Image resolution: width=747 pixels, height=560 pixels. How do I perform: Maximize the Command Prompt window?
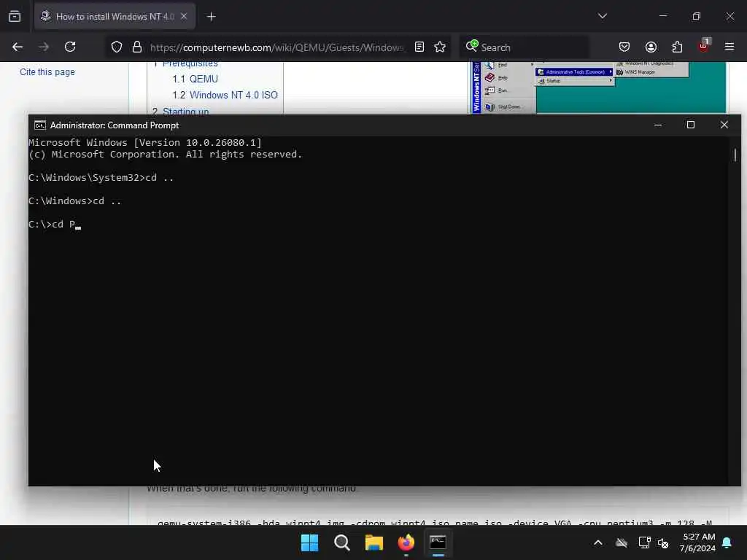(x=691, y=125)
